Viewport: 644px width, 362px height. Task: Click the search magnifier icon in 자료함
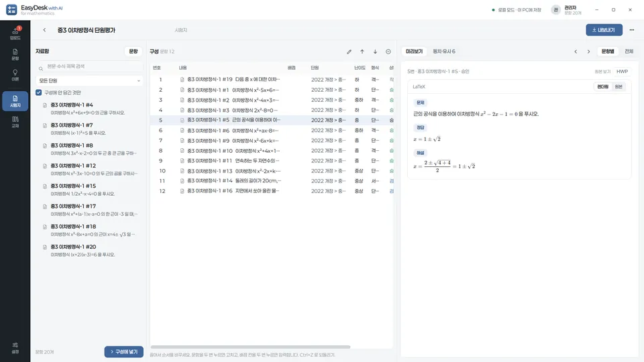tap(41, 68)
